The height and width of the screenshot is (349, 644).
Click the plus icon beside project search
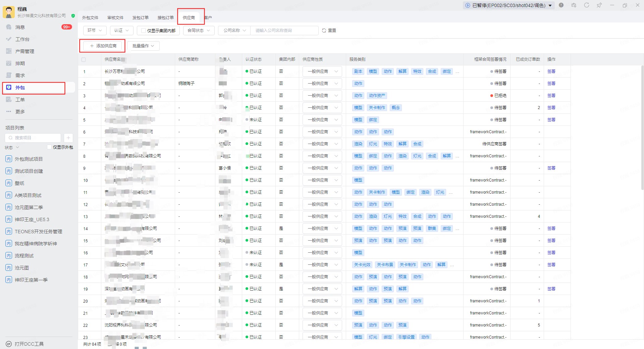tap(68, 138)
